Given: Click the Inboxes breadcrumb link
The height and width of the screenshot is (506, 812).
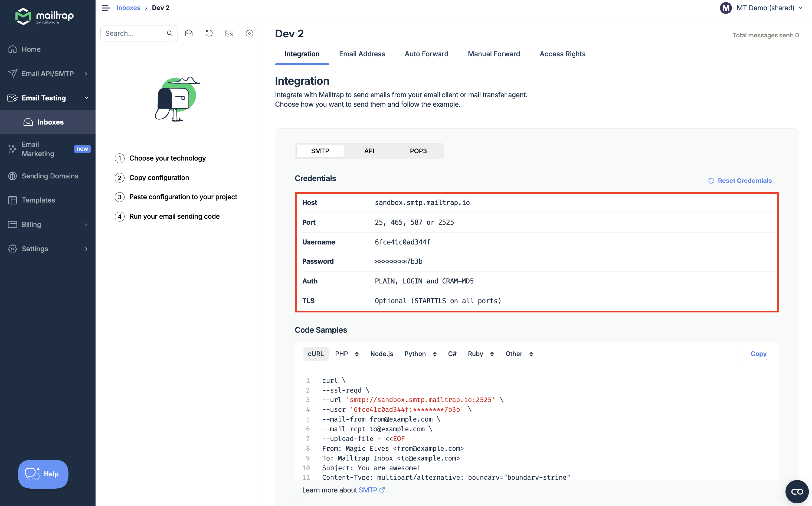Looking at the screenshot, I should click(x=128, y=8).
